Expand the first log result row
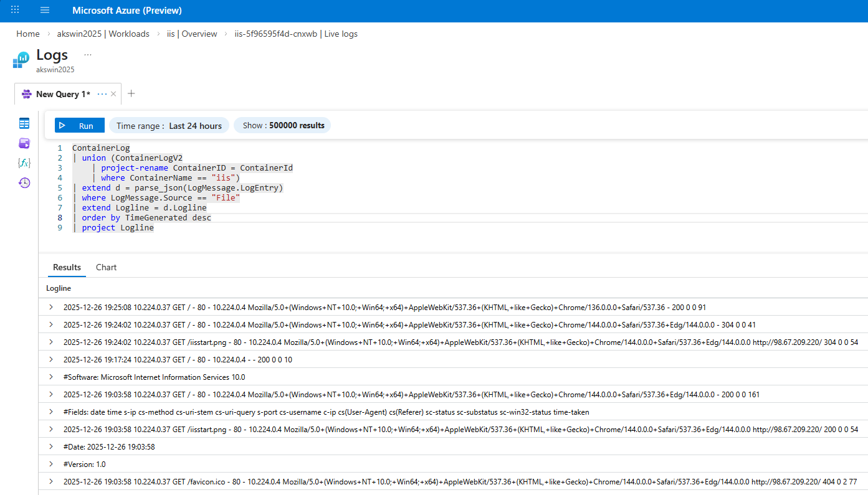Screen dimensions: 868x495 [50, 307]
